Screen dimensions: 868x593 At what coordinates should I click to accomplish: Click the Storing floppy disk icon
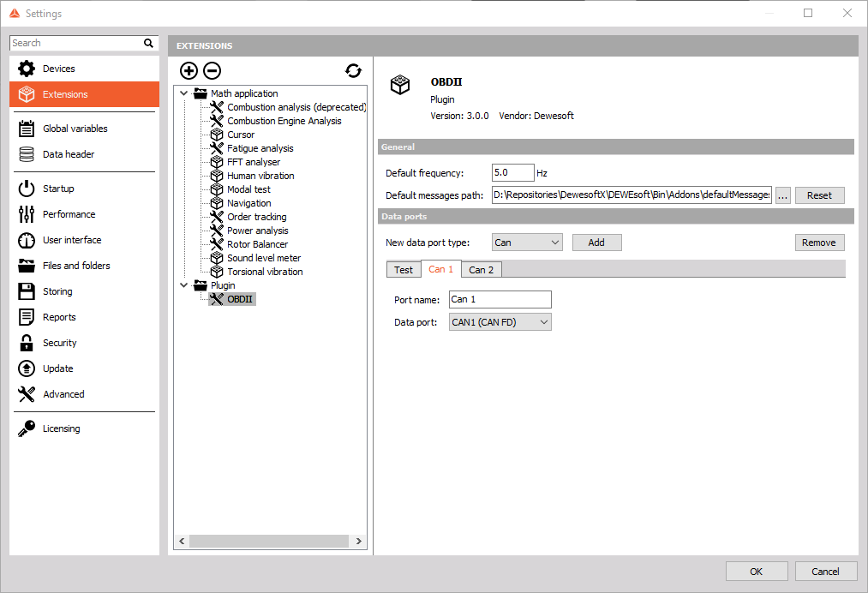pyautogui.click(x=26, y=291)
